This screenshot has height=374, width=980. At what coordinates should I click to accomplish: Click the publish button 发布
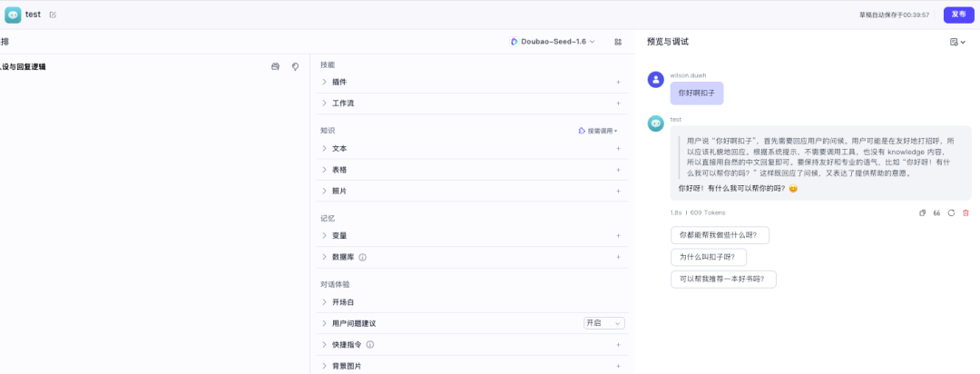[x=959, y=15]
